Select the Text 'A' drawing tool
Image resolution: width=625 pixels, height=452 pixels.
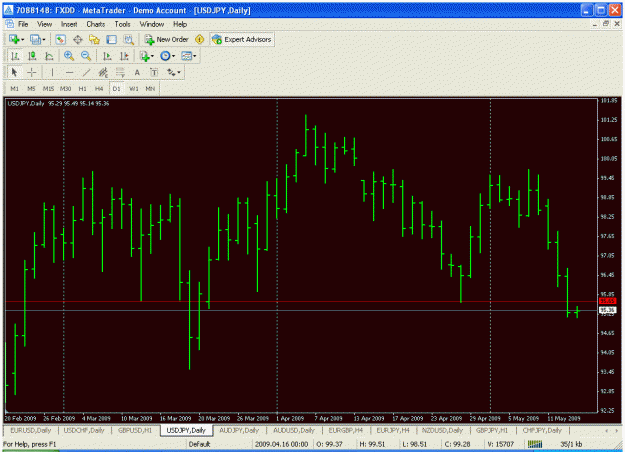click(x=137, y=72)
